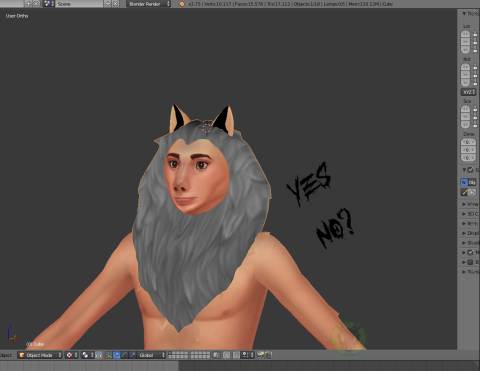Screen dimensions: 480x371
Task: Click the '(0) Cube' object label
Action: 35,344
